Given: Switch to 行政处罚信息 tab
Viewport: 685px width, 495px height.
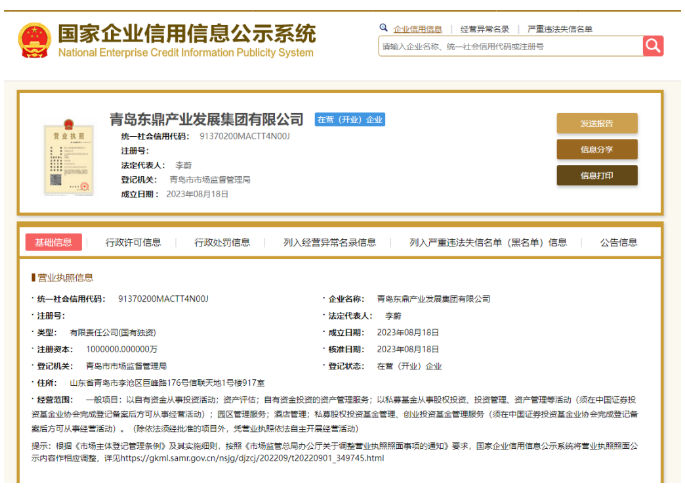Looking at the screenshot, I should click(x=222, y=242).
